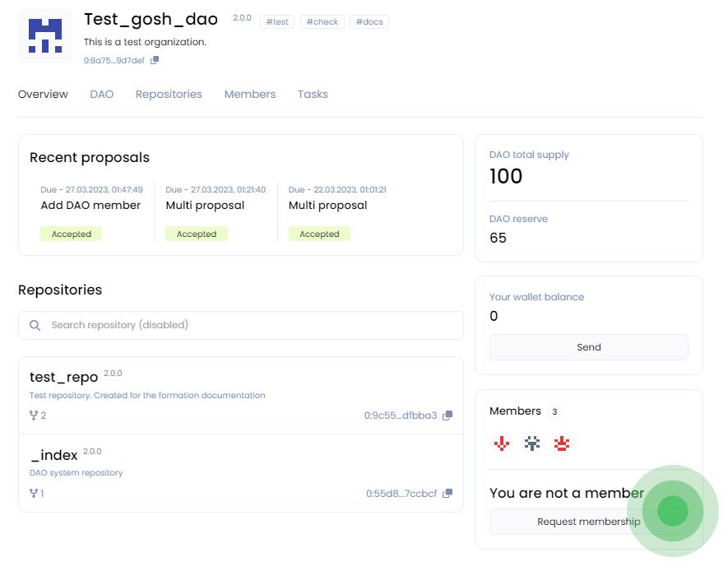The height and width of the screenshot is (571, 728).
Task: Click Request membership button
Action: point(588,522)
